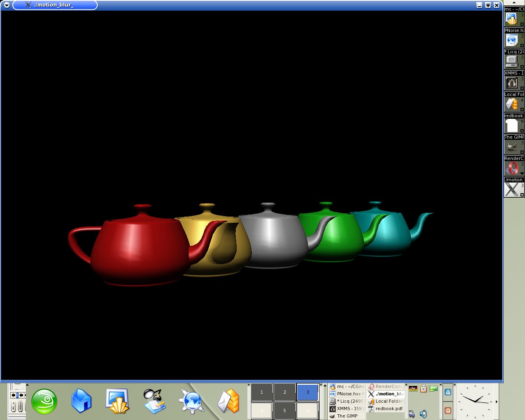Image resolution: width=525 pixels, height=420 pixels.
Task: Launch the mail envelope application icon
Action: (x=228, y=401)
